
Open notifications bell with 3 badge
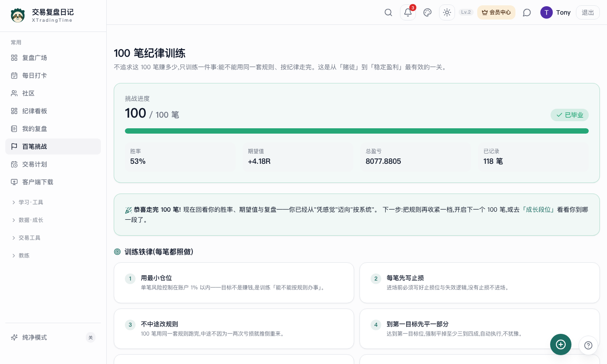click(408, 12)
